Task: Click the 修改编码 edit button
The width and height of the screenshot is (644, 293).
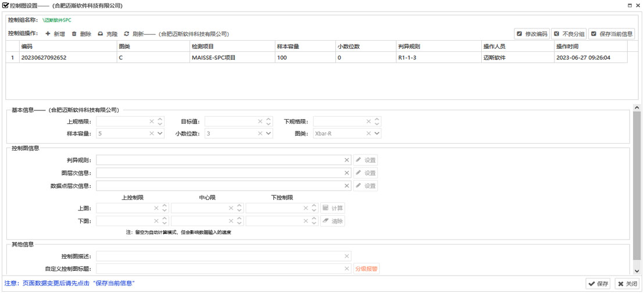Action: point(531,34)
